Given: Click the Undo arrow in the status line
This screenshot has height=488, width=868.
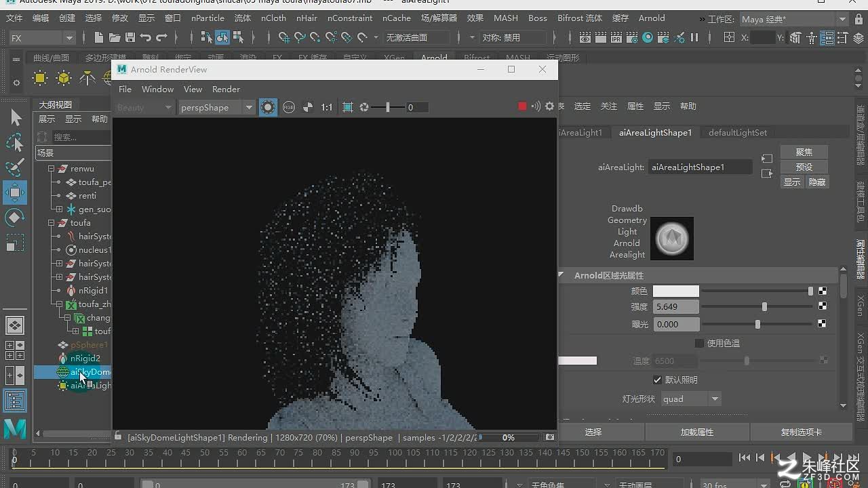Looking at the screenshot, I should [146, 37].
